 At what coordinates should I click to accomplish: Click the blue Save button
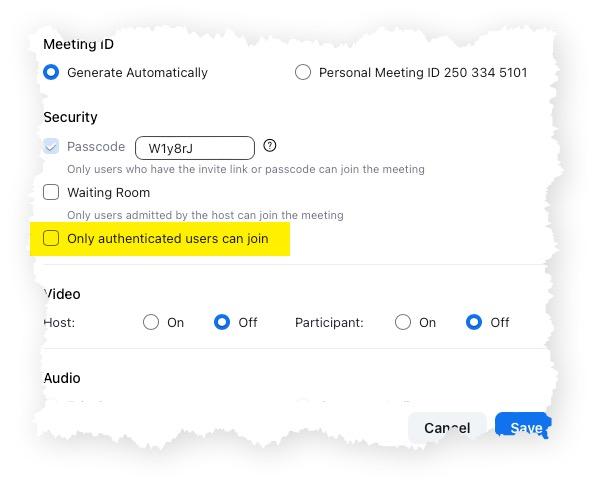[523, 427]
